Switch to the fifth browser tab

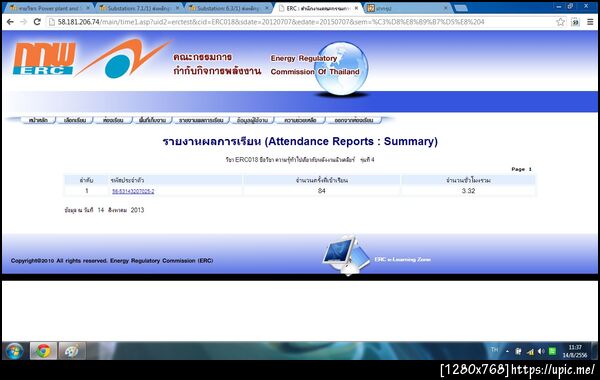tap(408, 8)
